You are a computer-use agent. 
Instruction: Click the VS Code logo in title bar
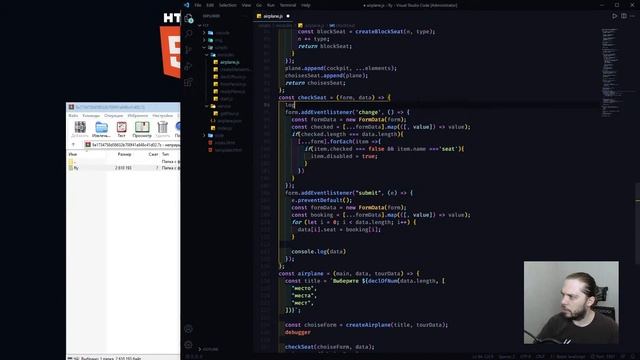(x=187, y=5)
